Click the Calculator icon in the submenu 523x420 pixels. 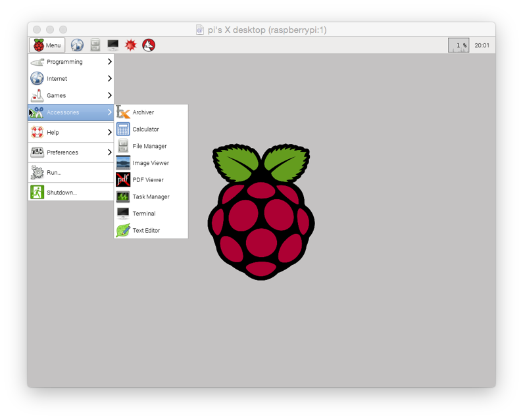coord(123,129)
